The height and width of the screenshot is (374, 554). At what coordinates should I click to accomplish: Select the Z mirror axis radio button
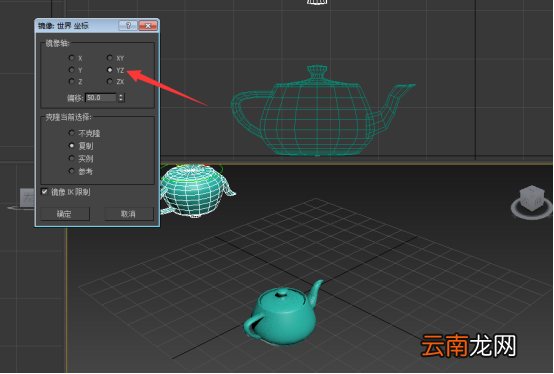(72, 82)
